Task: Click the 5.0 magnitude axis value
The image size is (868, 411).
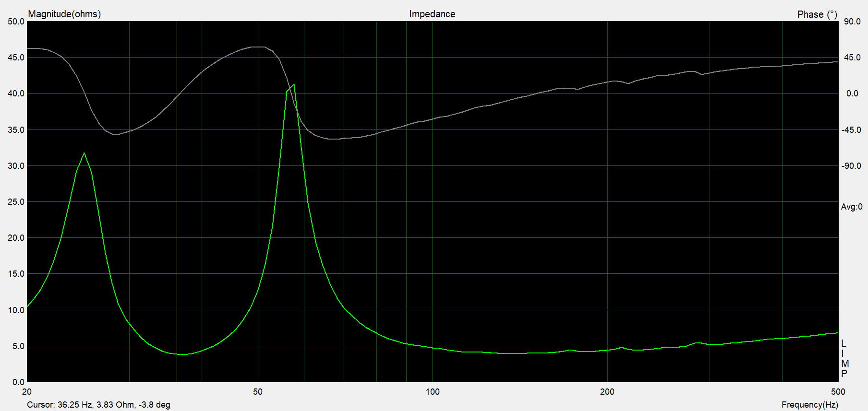Action: tap(18, 346)
